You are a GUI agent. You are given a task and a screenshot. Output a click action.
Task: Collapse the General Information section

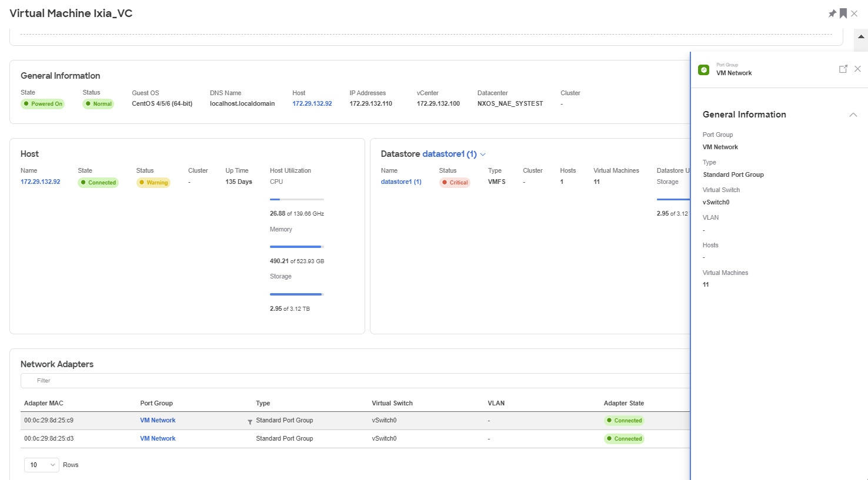(853, 115)
